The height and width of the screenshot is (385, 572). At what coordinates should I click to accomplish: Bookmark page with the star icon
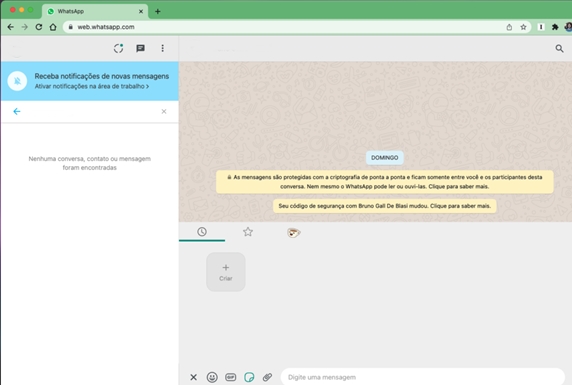point(523,27)
